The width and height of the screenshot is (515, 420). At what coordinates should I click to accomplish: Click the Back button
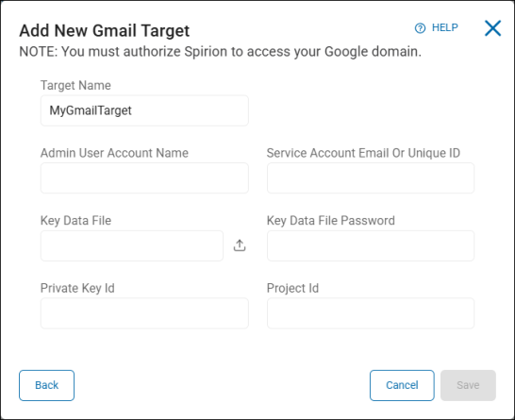46,385
